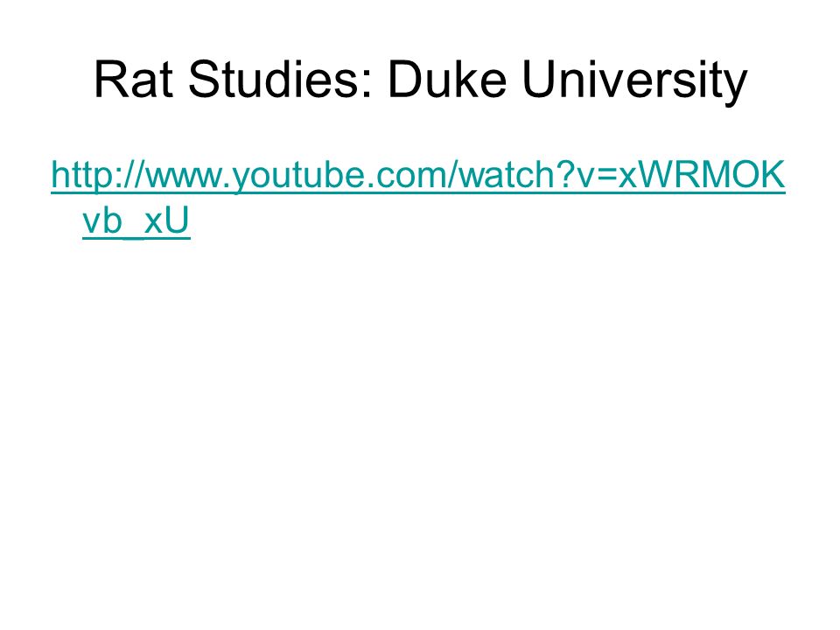Click 'youtube' within the hyperlink
Viewport: 840px width, 630px height.
click(300, 177)
